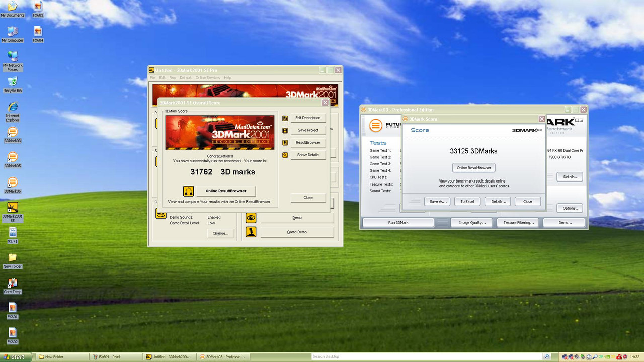
Task: Open My Computer desktop icon
Action: (x=13, y=34)
